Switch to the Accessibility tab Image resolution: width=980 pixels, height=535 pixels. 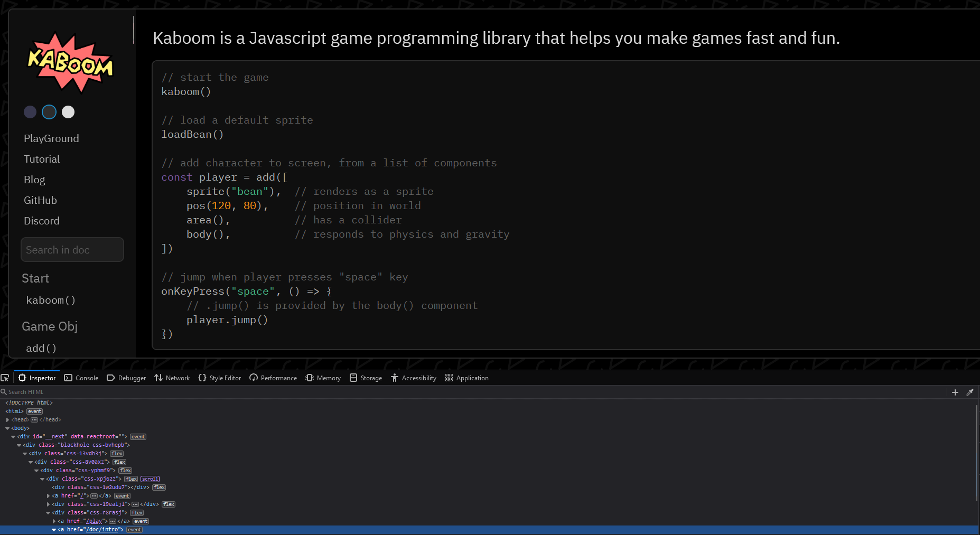(414, 378)
